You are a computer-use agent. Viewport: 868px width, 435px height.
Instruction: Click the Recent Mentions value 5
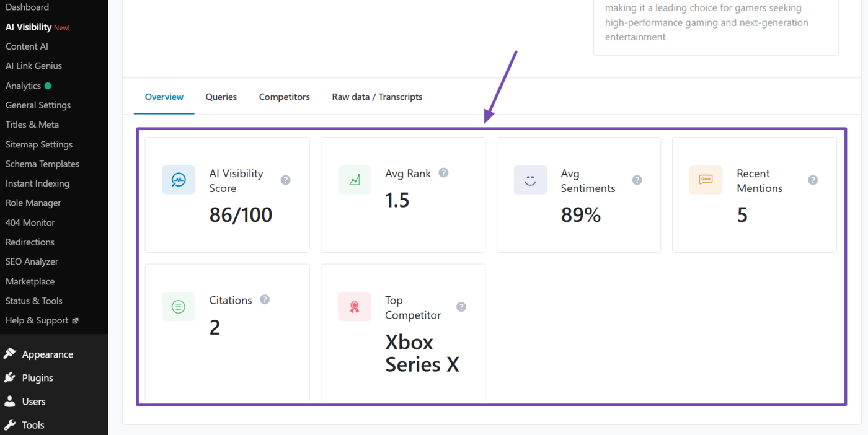742,215
